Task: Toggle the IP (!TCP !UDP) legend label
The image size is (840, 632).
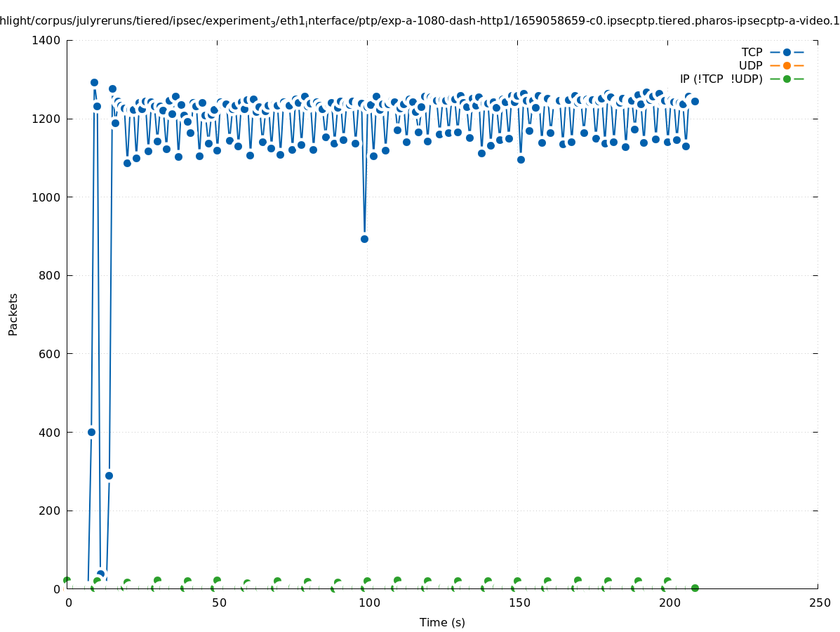Action: pyautogui.click(x=721, y=79)
